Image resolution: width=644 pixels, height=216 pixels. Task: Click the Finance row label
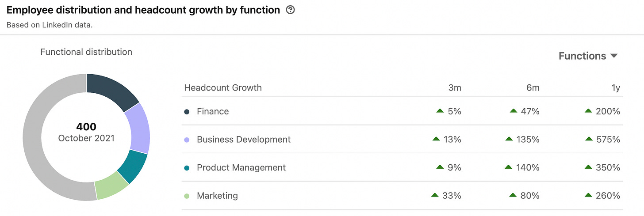click(213, 112)
